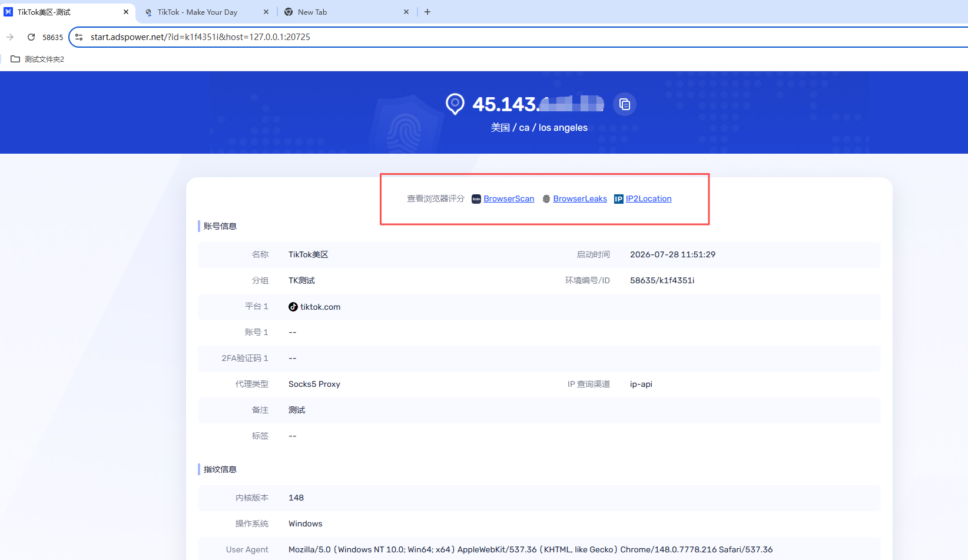Copy the IP address with copy icon
Image resolution: width=968 pixels, height=560 pixels.
point(625,105)
